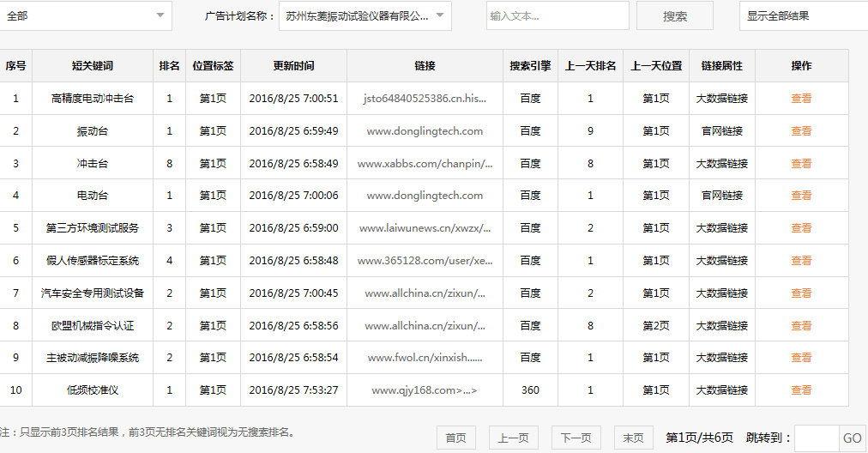Select keyword 假人传感器标定系统

(93, 261)
